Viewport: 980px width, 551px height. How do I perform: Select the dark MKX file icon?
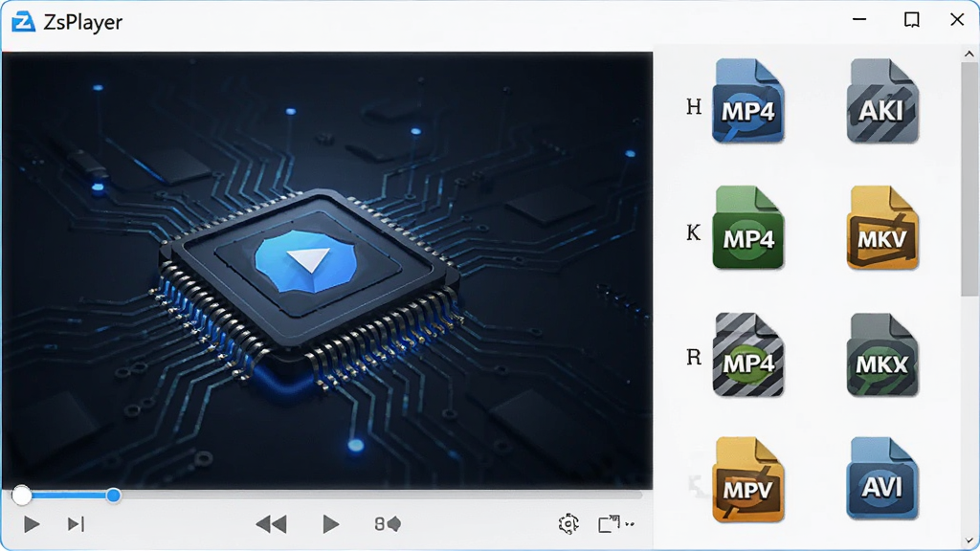882,354
